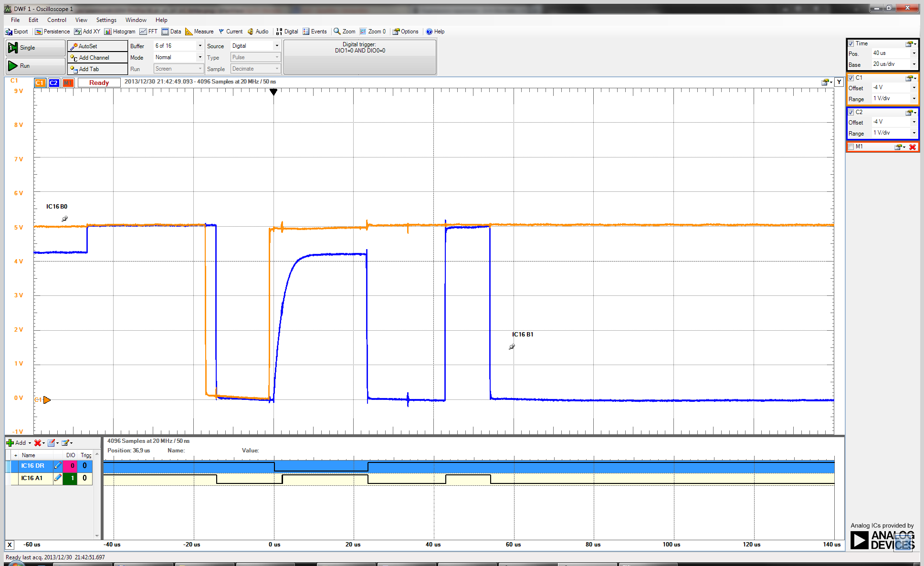The width and height of the screenshot is (924, 566).
Task: Click the toolbar Help icon
Action: tap(435, 31)
